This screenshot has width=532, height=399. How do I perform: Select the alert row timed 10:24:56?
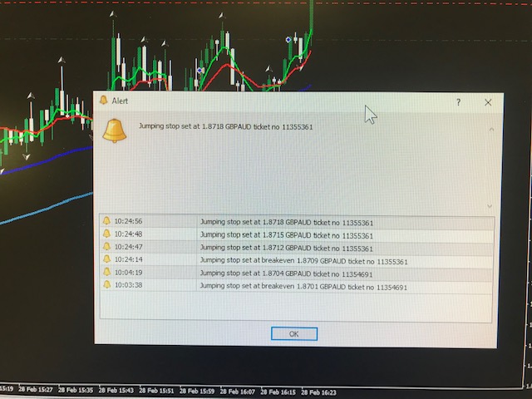click(297, 222)
